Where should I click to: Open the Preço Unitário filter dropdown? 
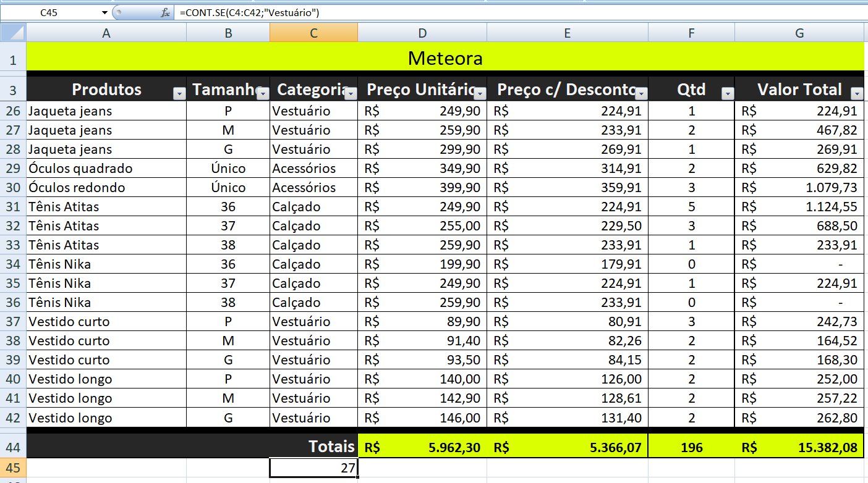pyautogui.click(x=480, y=93)
